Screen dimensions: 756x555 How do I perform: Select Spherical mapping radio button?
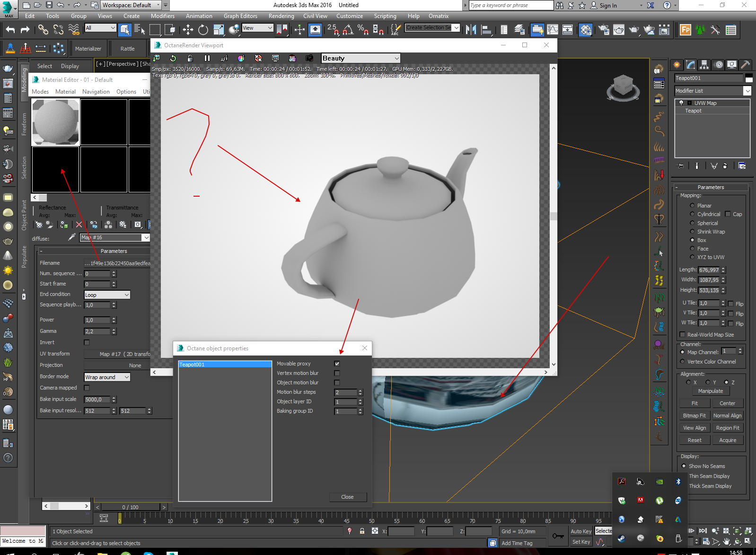692,223
